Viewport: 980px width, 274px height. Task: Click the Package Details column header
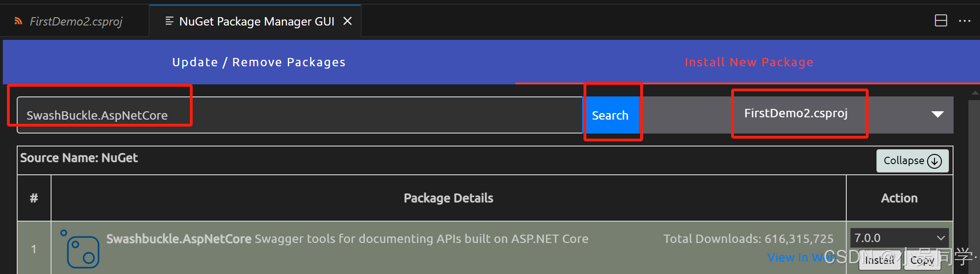[448, 198]
